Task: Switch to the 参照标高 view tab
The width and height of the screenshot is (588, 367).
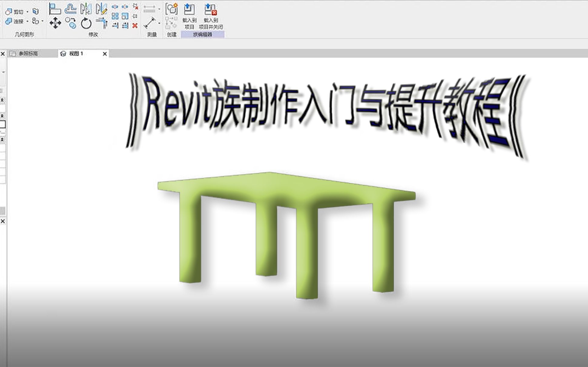Action: click(28, 54)
